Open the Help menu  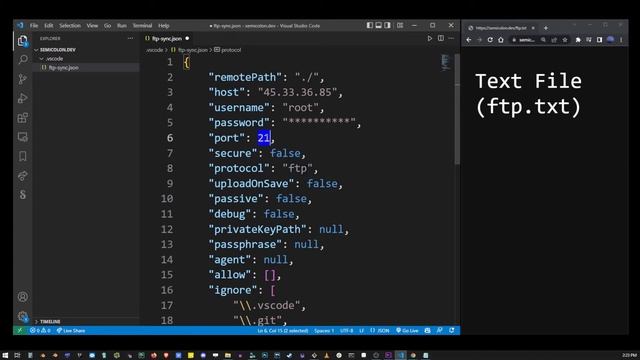(164, 25)
